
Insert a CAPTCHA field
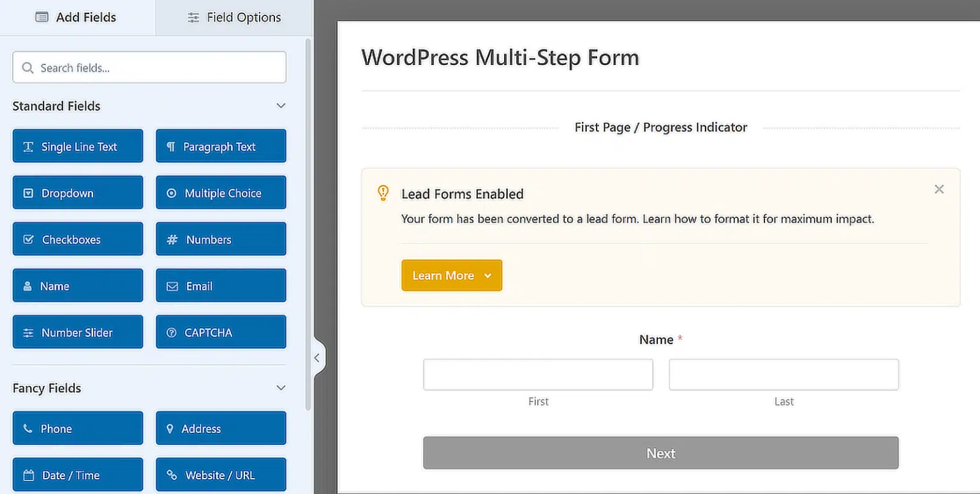click(x=221, y=332)
